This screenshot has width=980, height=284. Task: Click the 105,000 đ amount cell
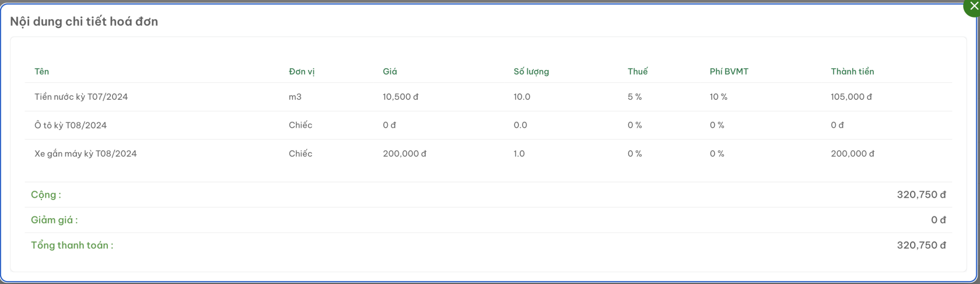pyautogui.click(x=851, y=97)
